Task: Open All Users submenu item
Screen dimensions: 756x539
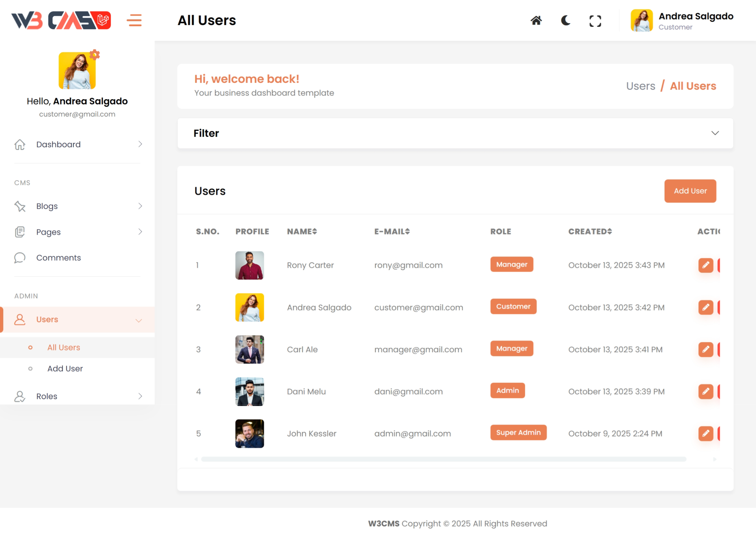Action: coord(64,348)
